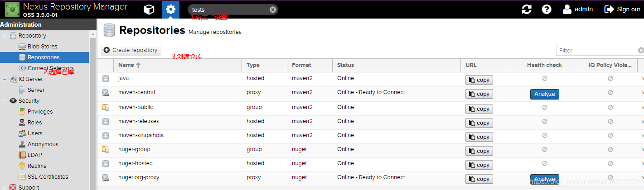Open the nuget-group repository

tap(372, 150)
